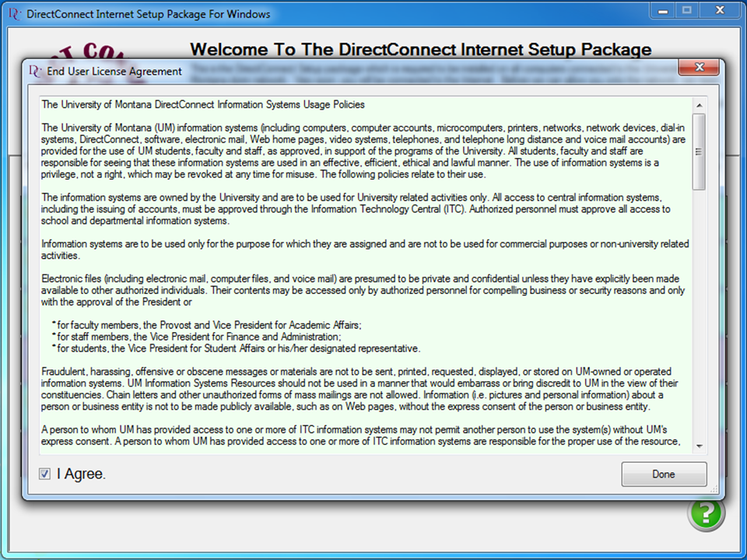Click the Done button
Screen dimensions: 747x560
tap(664, 474)
